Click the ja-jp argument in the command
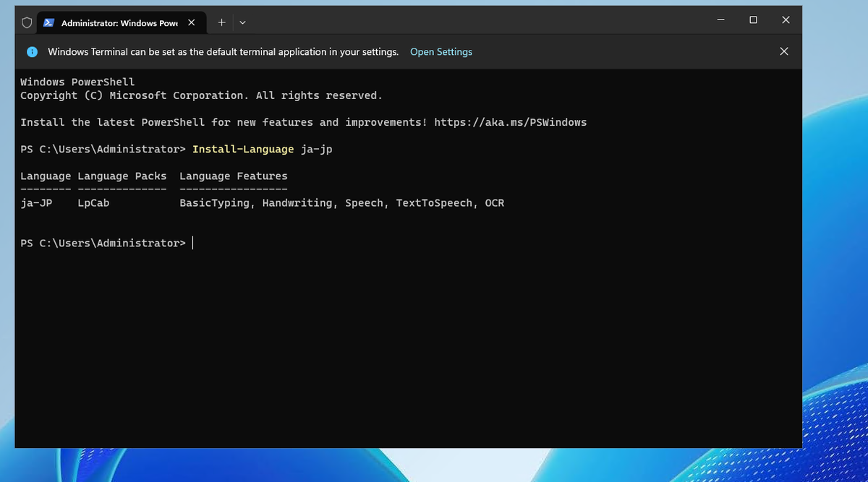The width and height of the screenshot is (868, 482). [316, 149]
